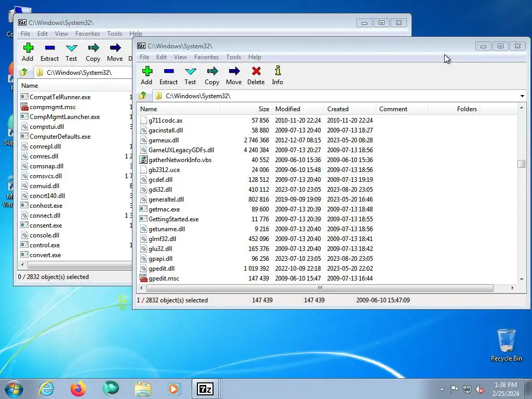
Task: Sort by Size column header
Action: (246, 109)
